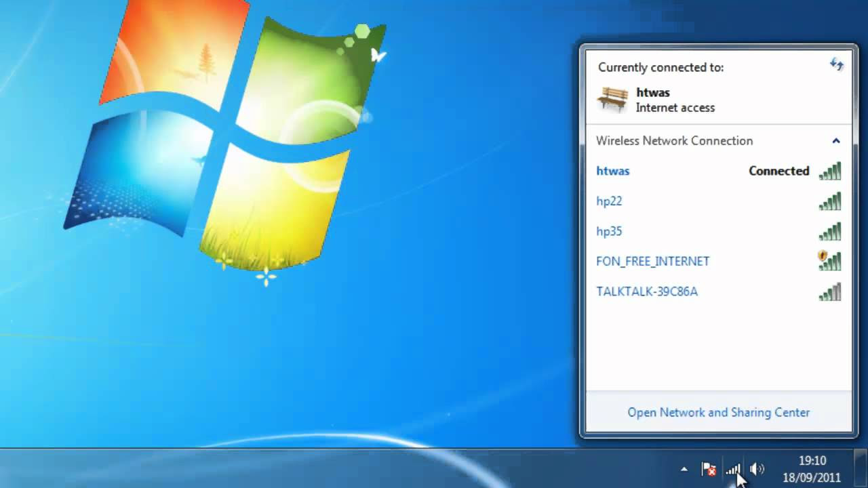
Task: Open the Action Center flag icon
Action: click(x=709, y=468)
